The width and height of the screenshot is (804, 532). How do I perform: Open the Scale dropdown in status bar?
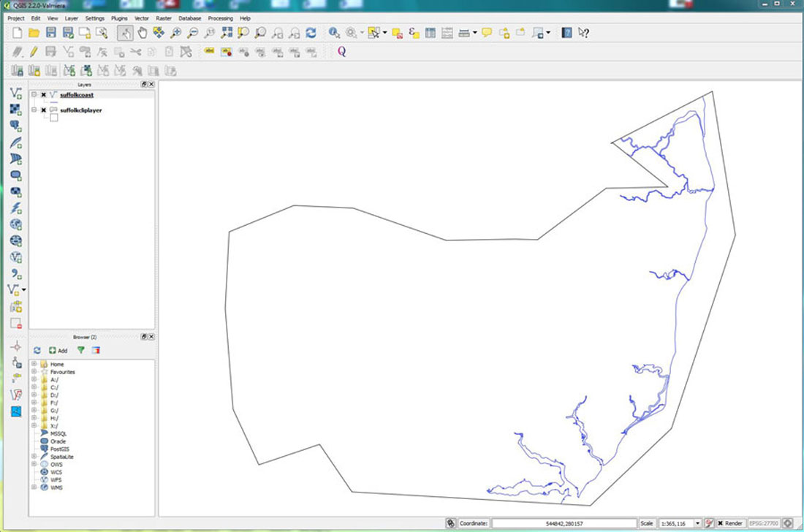pos(697,523)
